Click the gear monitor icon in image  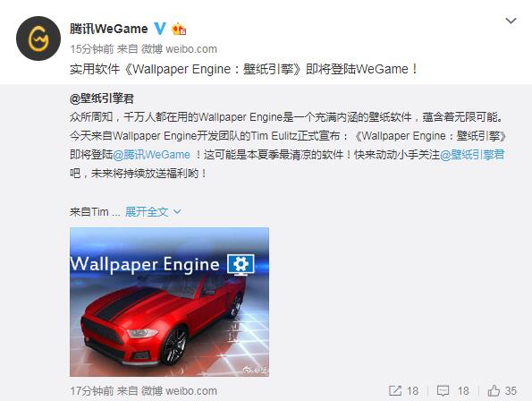[241, 265]
